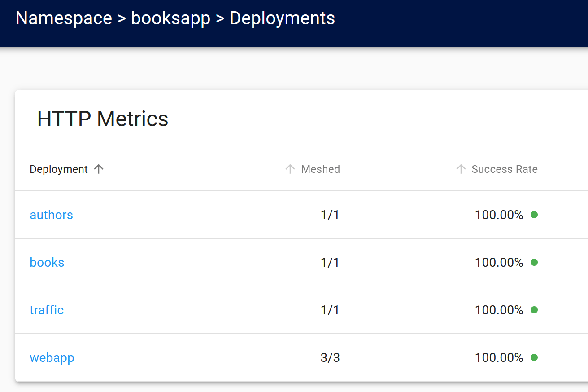Image resolution: width=588 pixels, height=392 pixels.
Task: Click the green status dot for traffic
Action: click(x=534, y=310)
